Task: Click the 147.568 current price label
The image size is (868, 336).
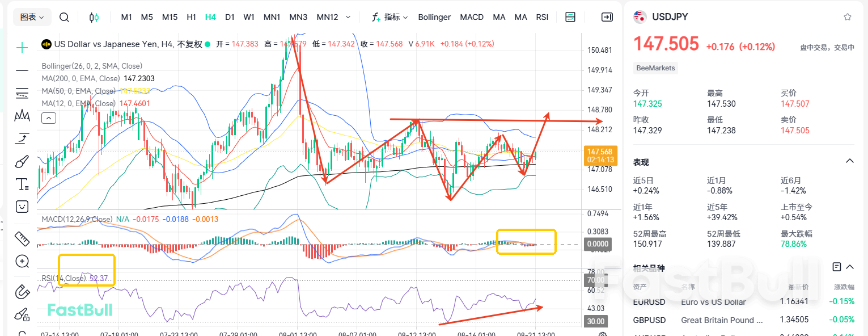Action: 599,152
